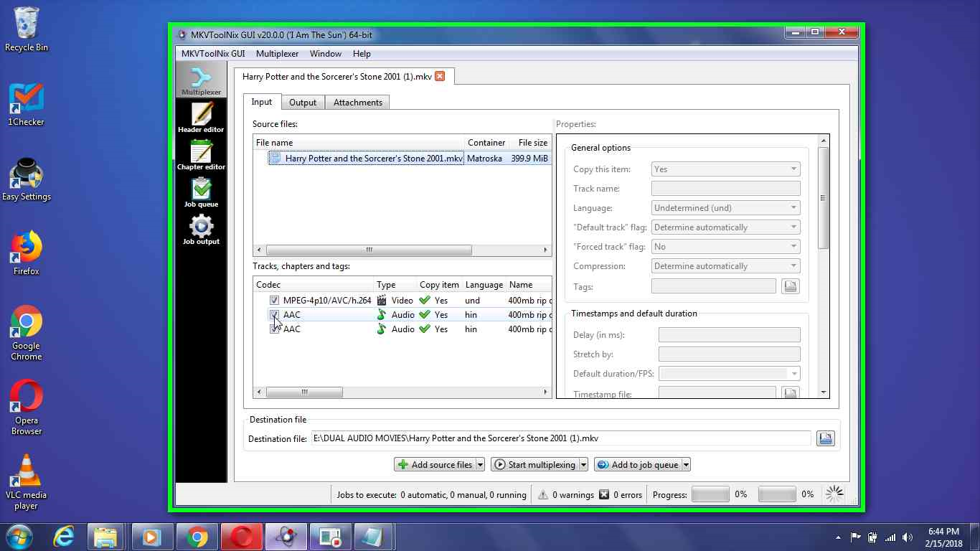Screen dimensions: 980x551
Task: Click the warnings triangle icon in status bar
Action: tap(543, 494)
